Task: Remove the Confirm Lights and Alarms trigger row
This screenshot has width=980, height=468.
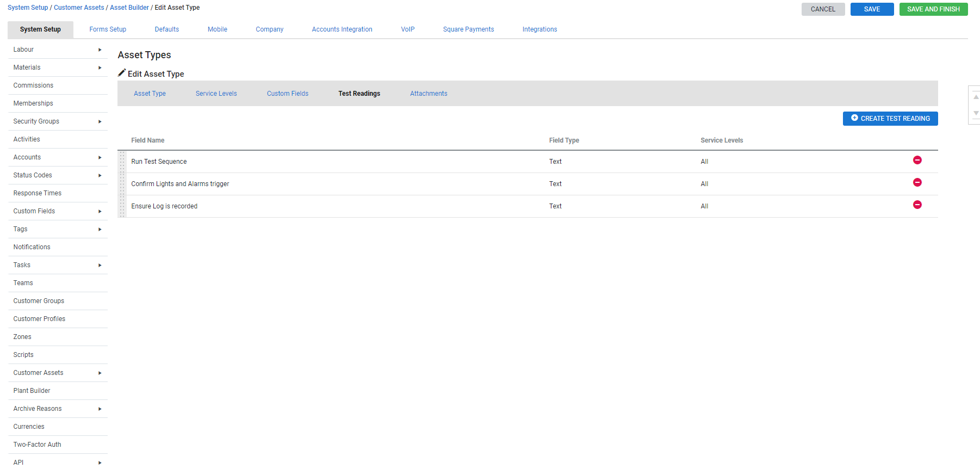Action: tap(917, 182)
